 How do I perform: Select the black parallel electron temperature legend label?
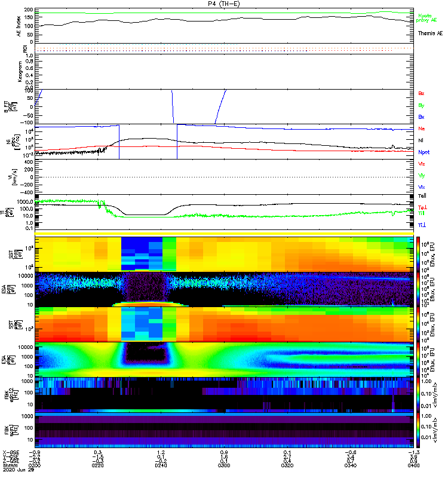pos(422,196)
